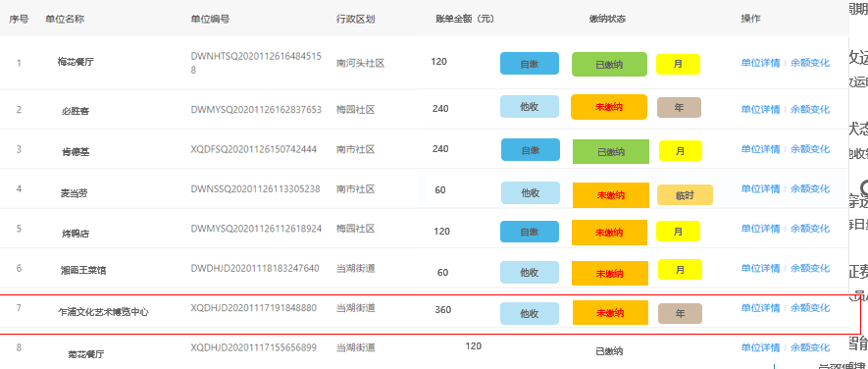Click 自缴 badge in 烤鸭店 row
868x369 pixels.
click(x=530, y=233)
